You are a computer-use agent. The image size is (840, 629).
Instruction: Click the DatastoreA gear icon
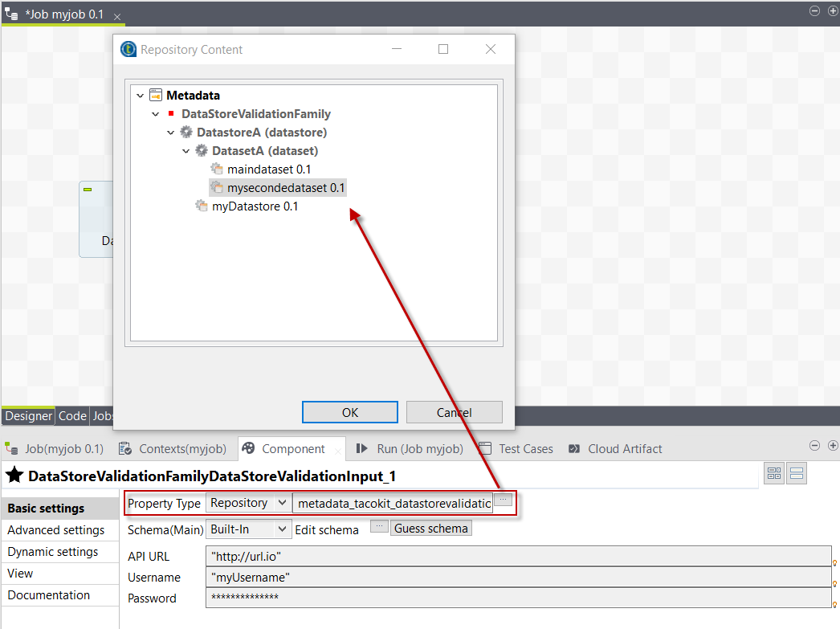point(186,133)
